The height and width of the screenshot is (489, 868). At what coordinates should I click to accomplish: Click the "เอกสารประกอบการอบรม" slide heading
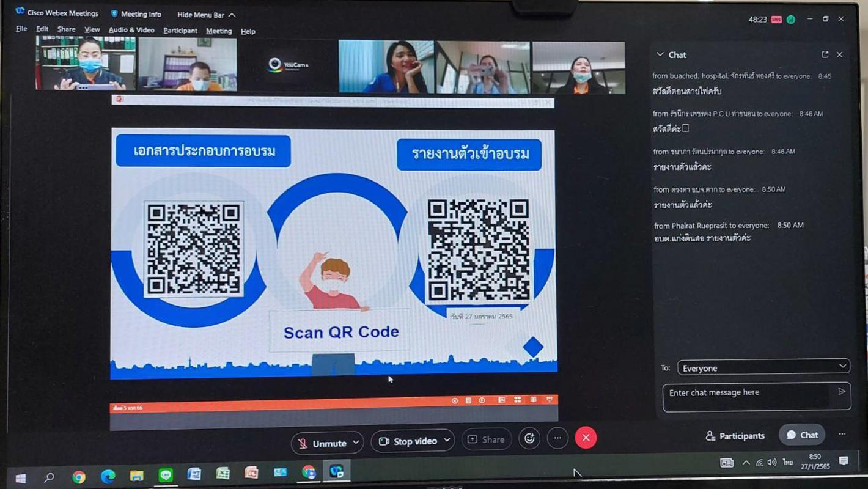(x=204, y=150)
